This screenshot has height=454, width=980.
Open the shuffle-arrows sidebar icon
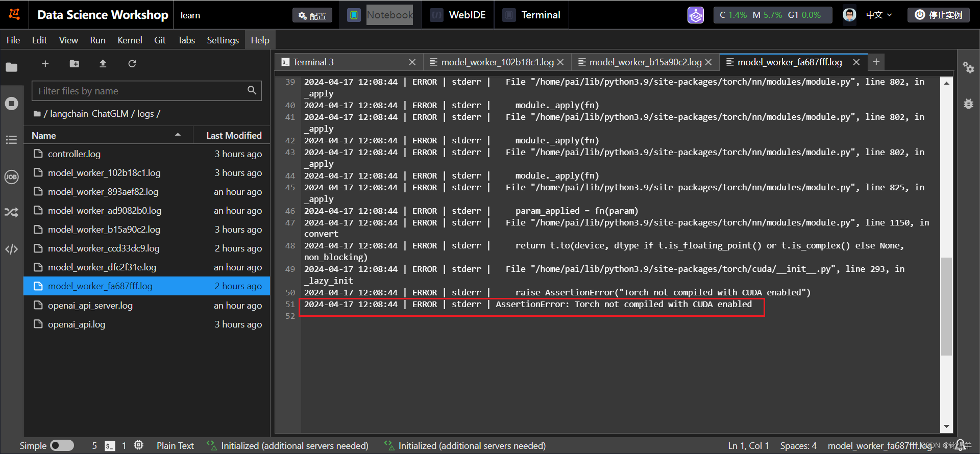click(11, 212)
